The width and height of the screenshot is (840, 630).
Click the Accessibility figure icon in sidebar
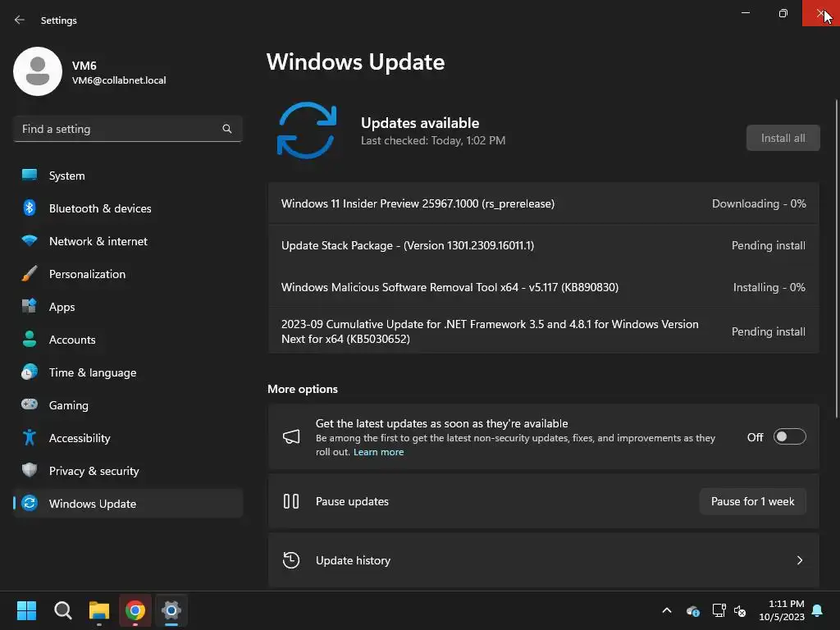(30, 438)
